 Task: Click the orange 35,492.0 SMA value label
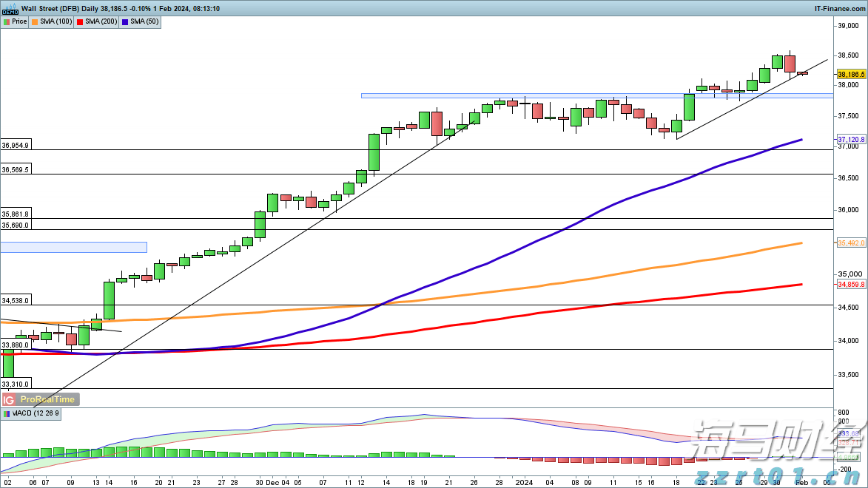pyautogui.click(x=851, y=243)
